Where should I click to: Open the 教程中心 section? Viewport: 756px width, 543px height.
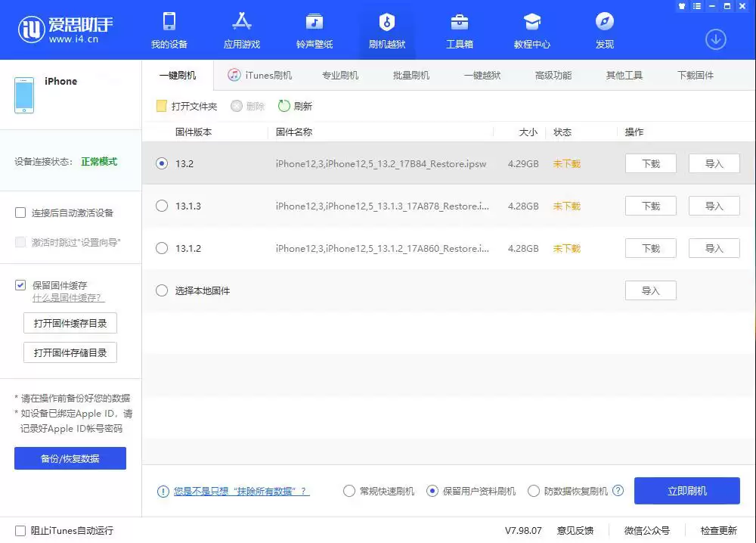[x=531, y=31]
